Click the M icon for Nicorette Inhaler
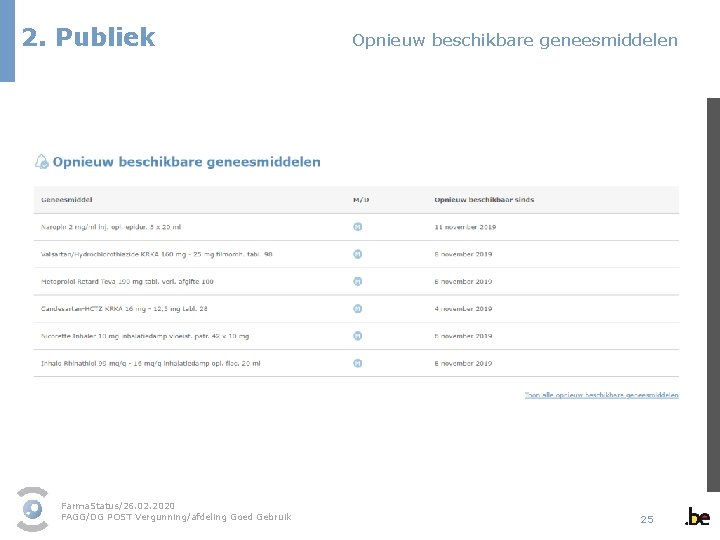The width and height of the screenshot is (720, 540). click(x=357, y=336)
